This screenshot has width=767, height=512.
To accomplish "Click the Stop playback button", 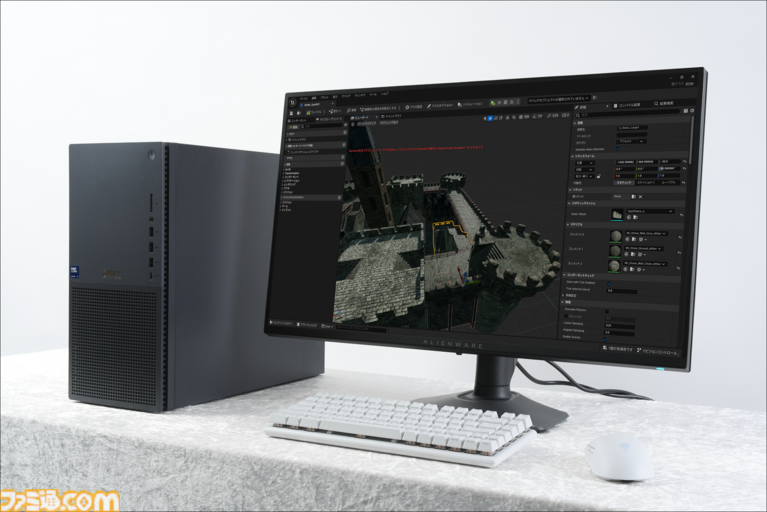I will [x=505, y=102].
